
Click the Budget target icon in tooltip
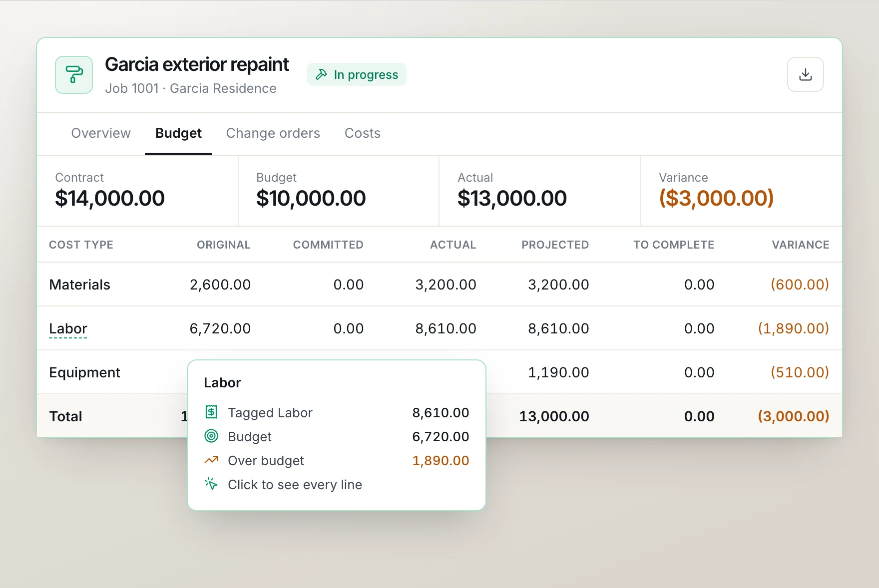(x=211, y=436)
